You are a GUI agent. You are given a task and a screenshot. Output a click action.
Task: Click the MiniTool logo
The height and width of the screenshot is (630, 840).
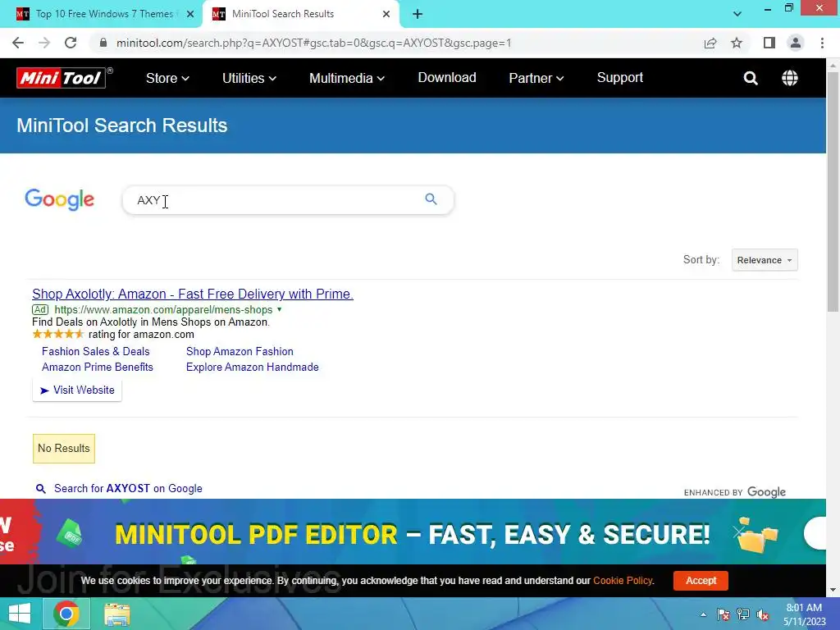click(64, 78)
